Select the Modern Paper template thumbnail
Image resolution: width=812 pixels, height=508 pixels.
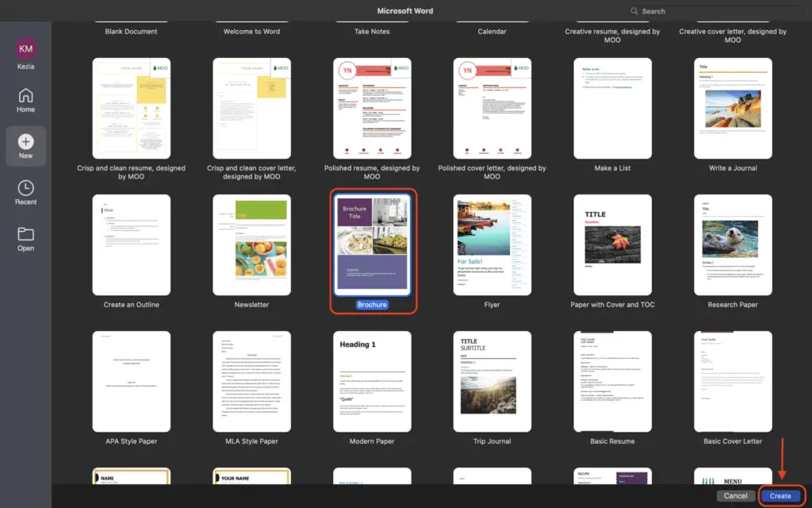point(372,382)
